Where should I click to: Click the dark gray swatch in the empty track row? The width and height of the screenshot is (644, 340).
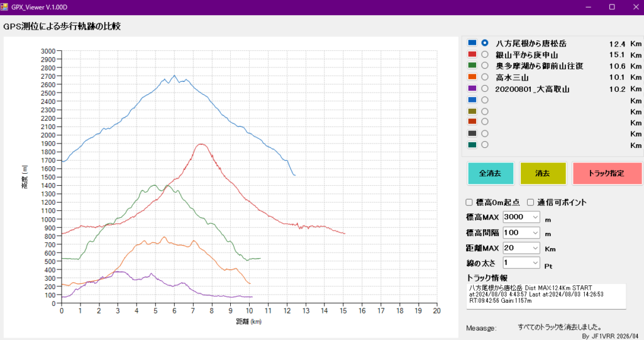[x=472, y=133]
